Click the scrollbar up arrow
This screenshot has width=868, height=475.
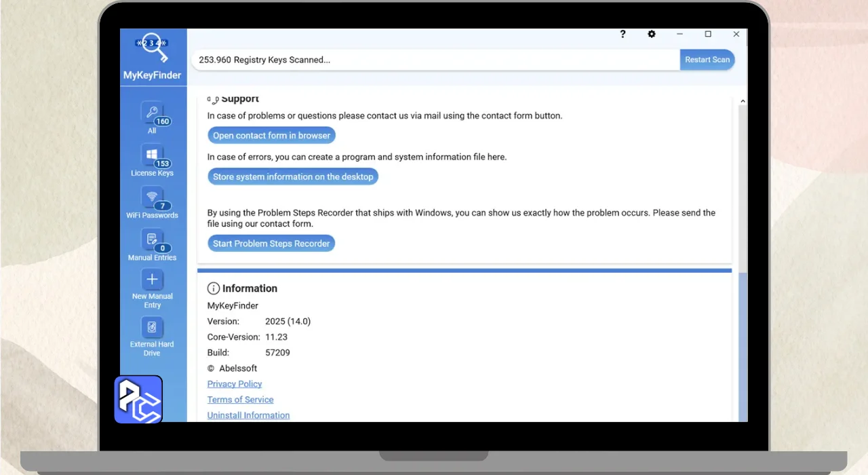743,101
